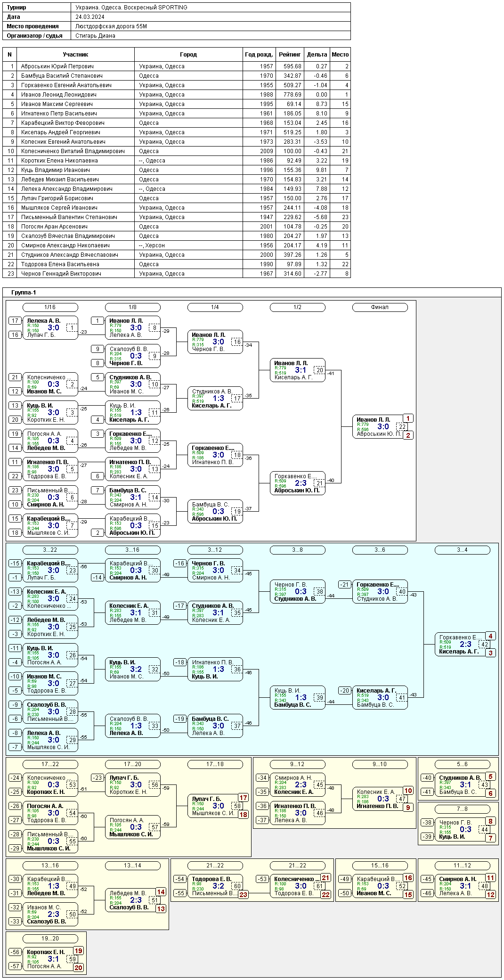504x980 pixels.
Task: Open 17...18 match Лупач Г. Б. vs Мышляков С. И.
Action: pos(215,806)
